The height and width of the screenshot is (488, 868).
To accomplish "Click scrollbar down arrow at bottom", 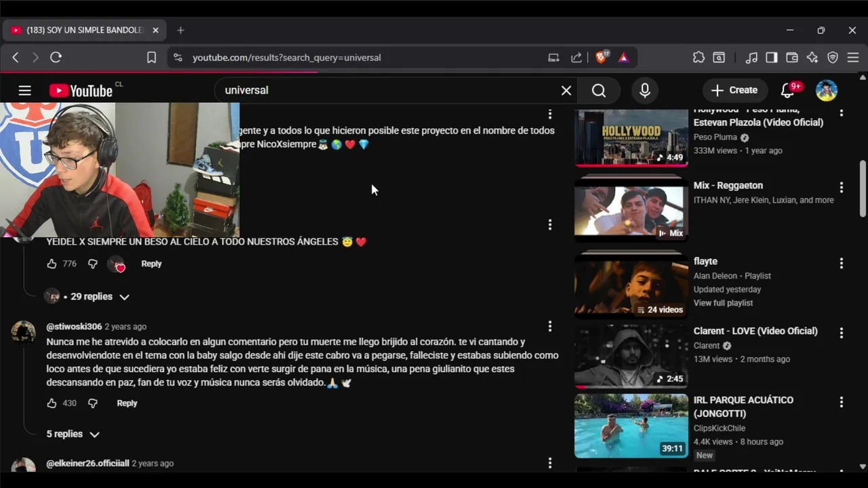I will [x=863, y=466].
